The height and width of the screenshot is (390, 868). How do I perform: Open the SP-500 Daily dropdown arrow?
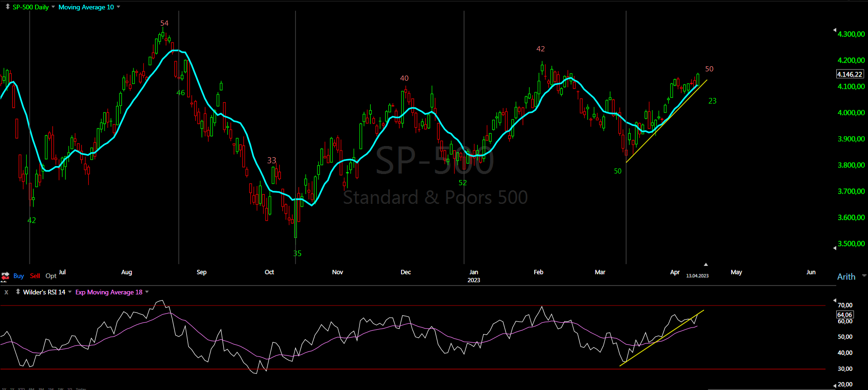click(53, 7)
